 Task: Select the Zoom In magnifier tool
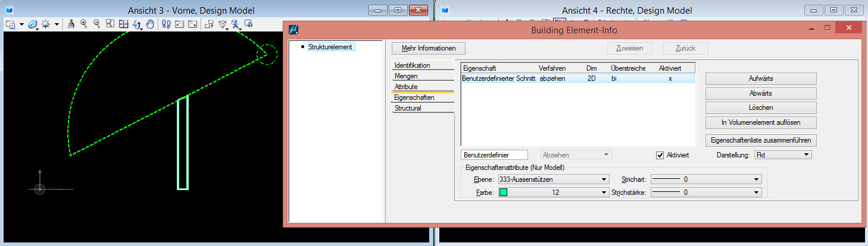[84, 24]
